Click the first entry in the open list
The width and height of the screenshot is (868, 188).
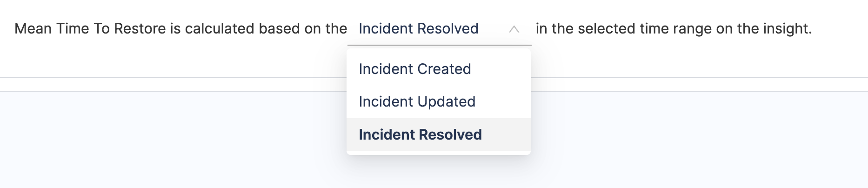[414, 69]
